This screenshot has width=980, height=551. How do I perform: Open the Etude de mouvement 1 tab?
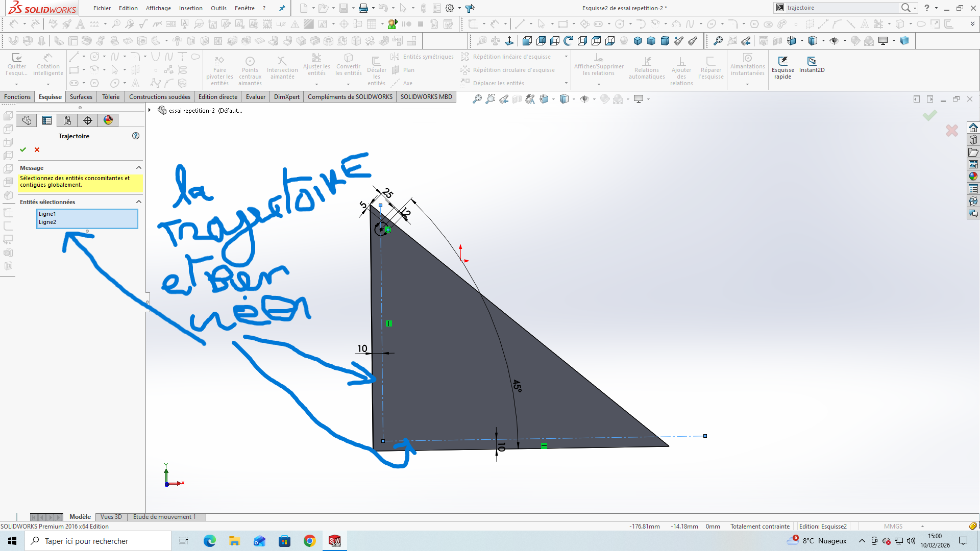coord(164,517)
